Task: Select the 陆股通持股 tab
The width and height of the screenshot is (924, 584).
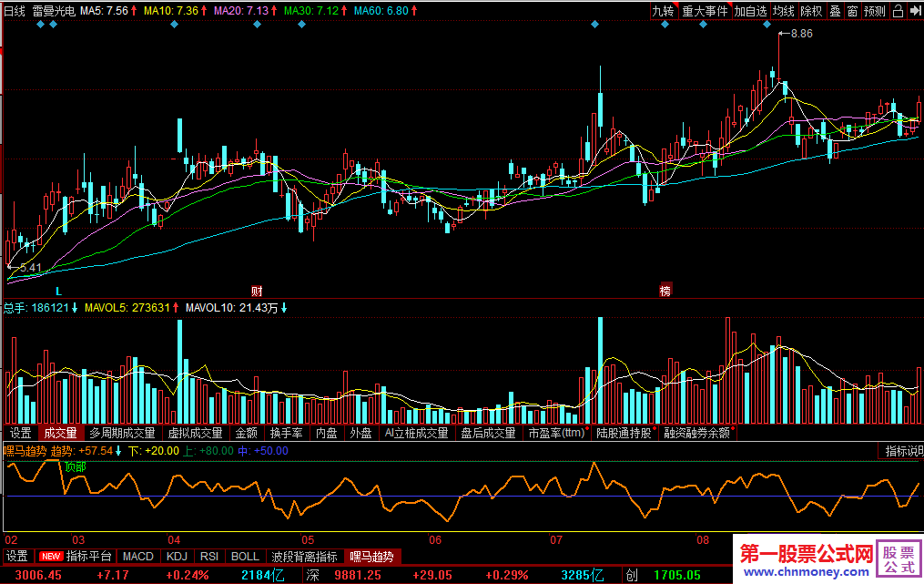Action: coord(624,433)
